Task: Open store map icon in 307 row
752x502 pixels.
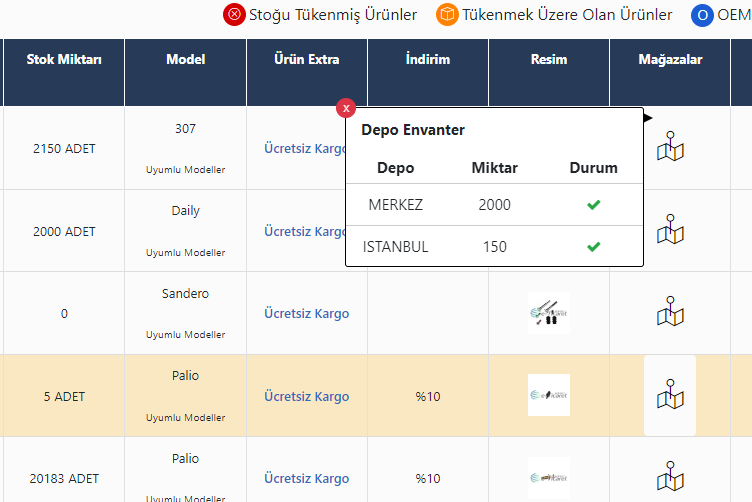Action: pyautogui.click(x=670, y=148)
